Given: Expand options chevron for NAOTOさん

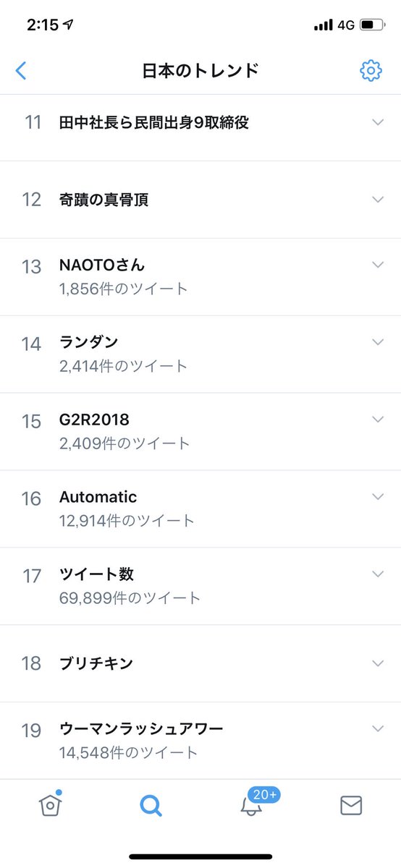Looking at the screenshot, I should pyautogui.click(x=377, y=265).
